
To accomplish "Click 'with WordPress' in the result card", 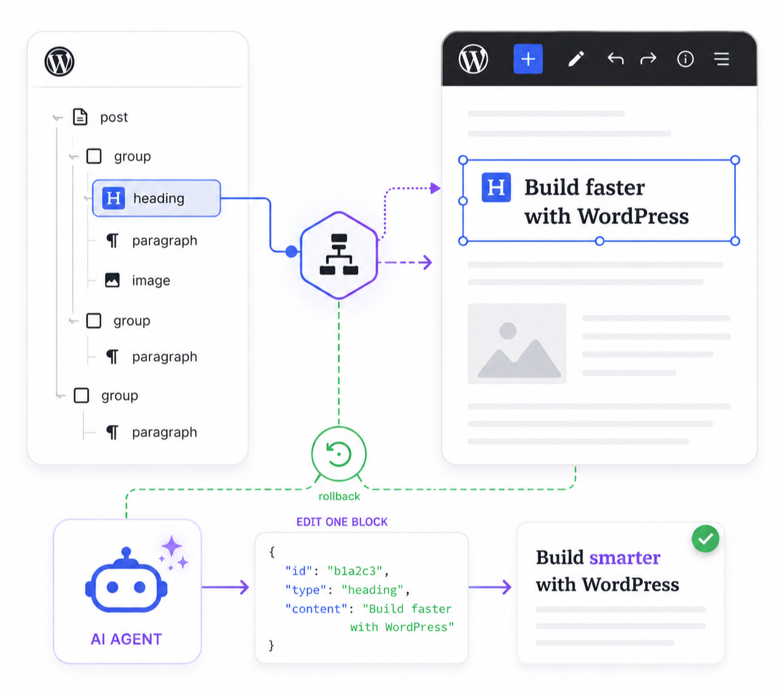I will [608, 584].
